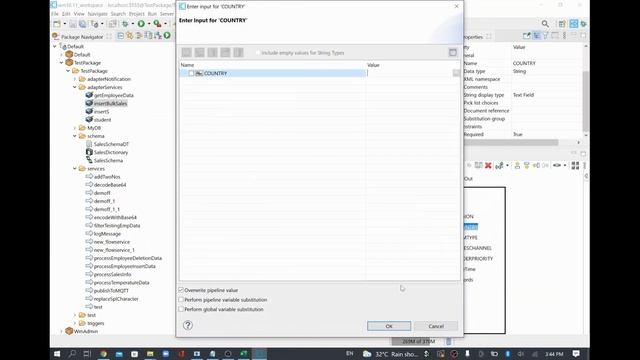Screen dimensions: 640x360
Task: Select COUNTRY row in input table
Action: (273, 73)
